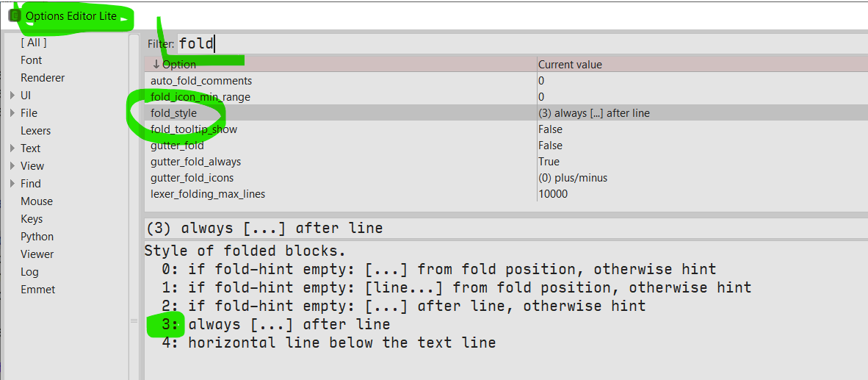This screenshot has width=868, height=380.
Task: Click the sort arrow in Option header
Action: tap(156, 65)
